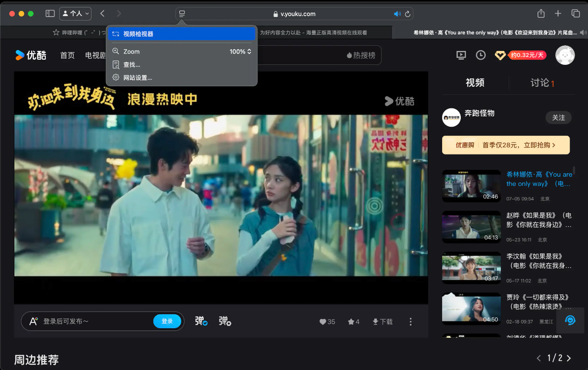
Task: Open the three-dot more options menu
Action: (410, 322)
